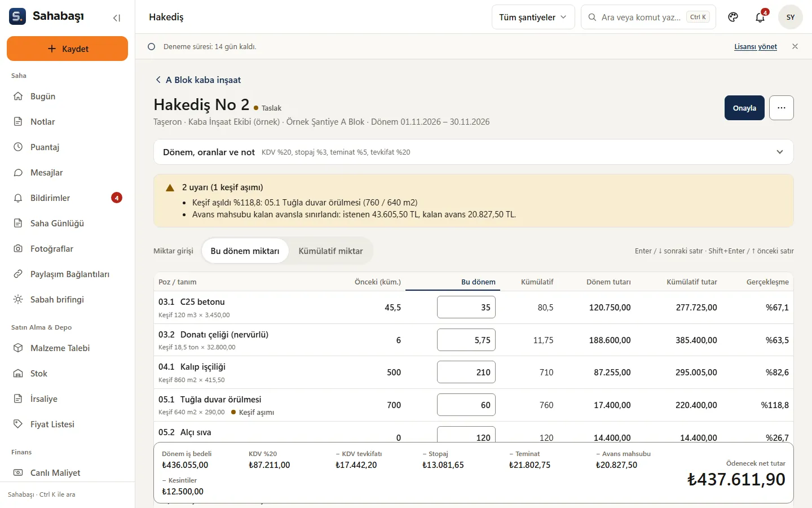Open Puantaj in the sidebar
The height and width of the screenshot is (508, 812).
pyautogui.click(x=68, y=147)
